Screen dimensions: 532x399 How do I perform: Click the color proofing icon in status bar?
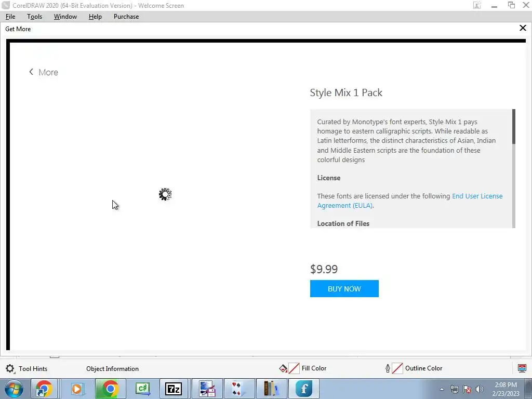(522, 368)
